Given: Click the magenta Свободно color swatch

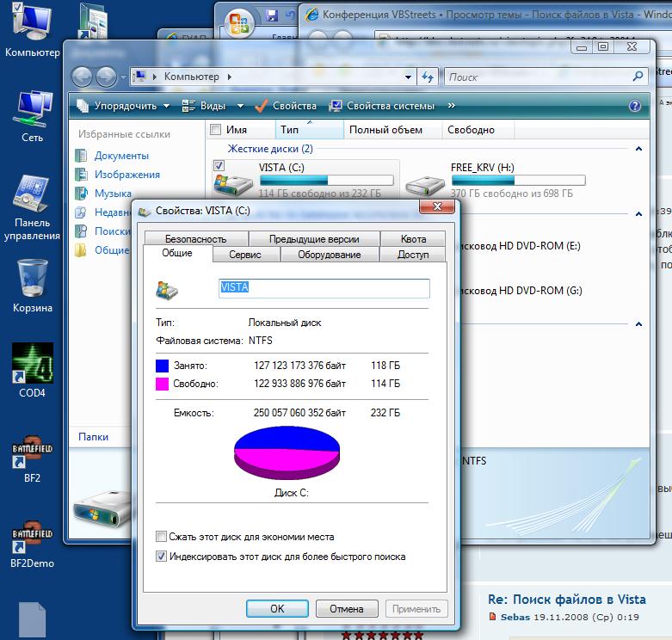Looking at the screenshot, I should coord(162,384).
